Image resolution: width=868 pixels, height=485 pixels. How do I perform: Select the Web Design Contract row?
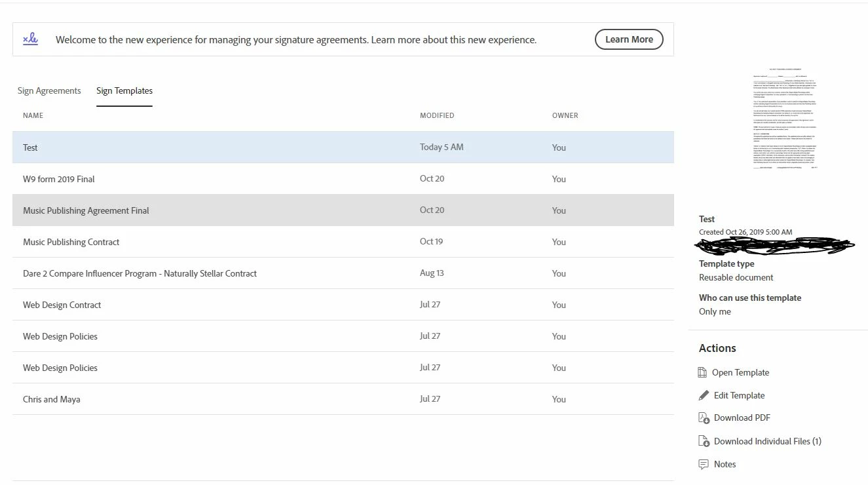pyautogui.click(x=343, y=305)
